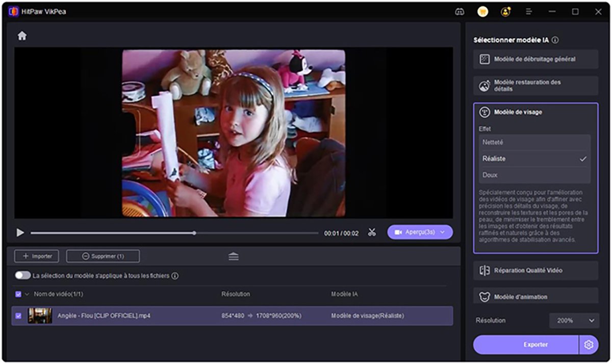Click the video preview frame
Image resolution: width=612 pixels, height=364 pixels.
[234, 133]
